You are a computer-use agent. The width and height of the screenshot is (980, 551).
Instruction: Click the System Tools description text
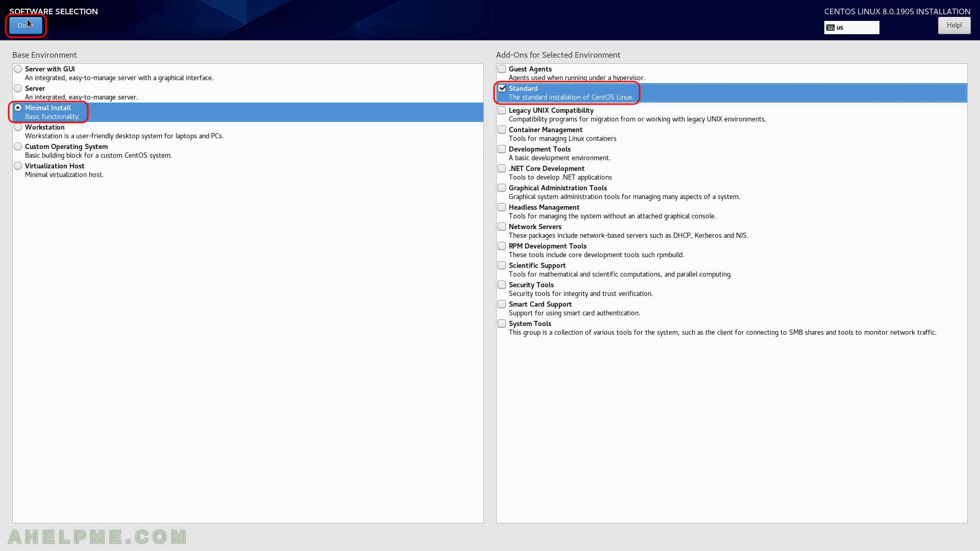coord(723,332)
